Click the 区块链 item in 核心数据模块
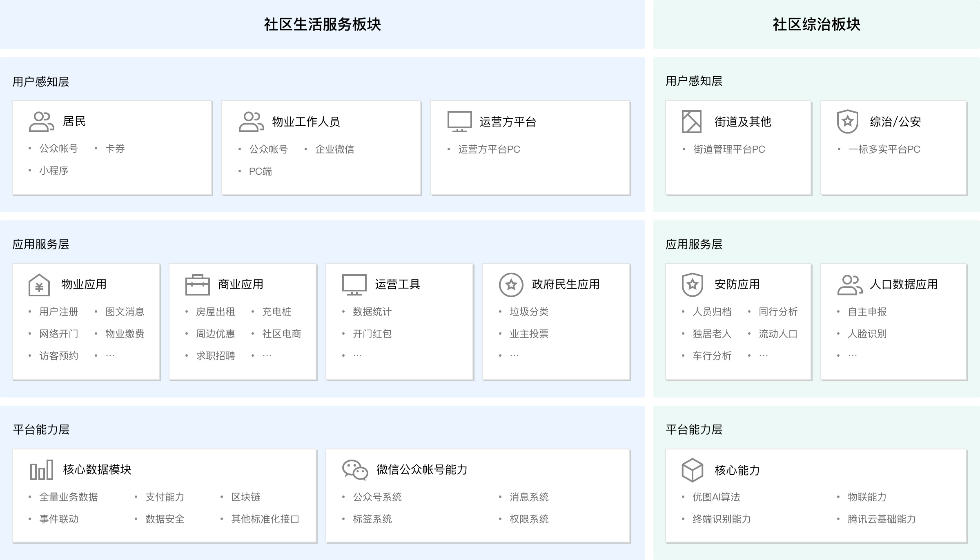 coord(246,497)
